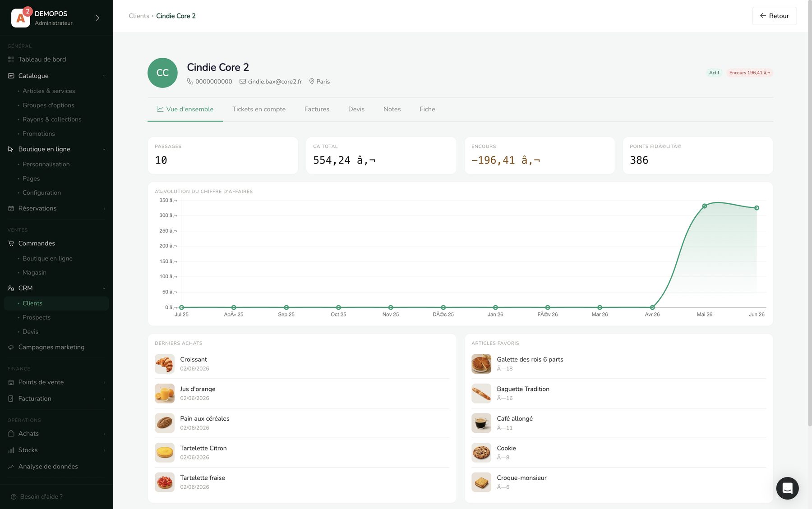This screenshot has width=812, height=509.
Task: Click the Campagnes marketing megaphone icon
Action: click(11, 347)
